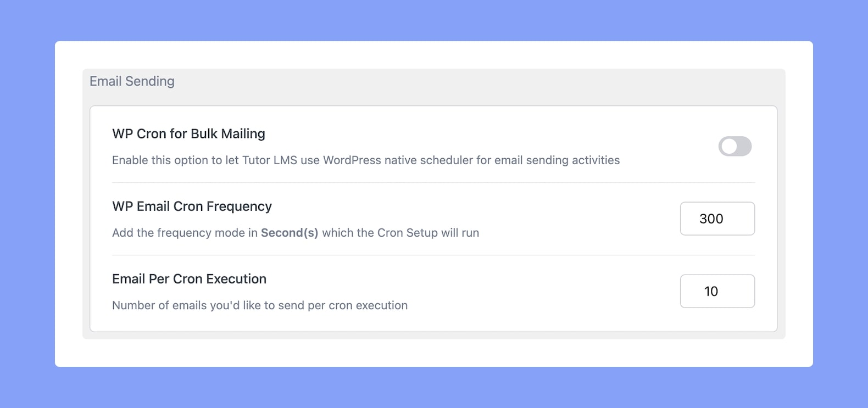Select the emails per execution field showing 10
The height and width of the screenshot is (408, 868).
click(x=717, y=291)
